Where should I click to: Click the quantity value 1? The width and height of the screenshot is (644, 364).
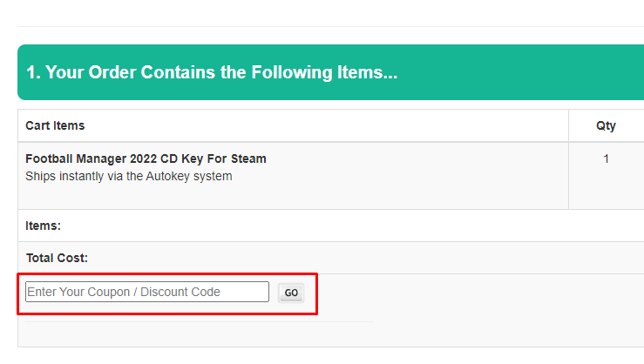click(x=606, y=158)
